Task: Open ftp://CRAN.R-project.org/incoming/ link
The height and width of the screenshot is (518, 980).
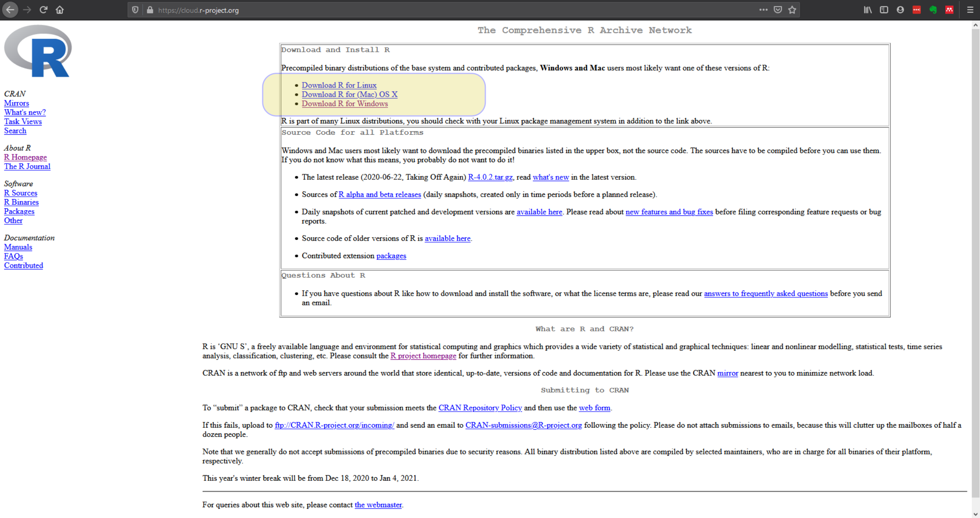Action: coord(334,425)
